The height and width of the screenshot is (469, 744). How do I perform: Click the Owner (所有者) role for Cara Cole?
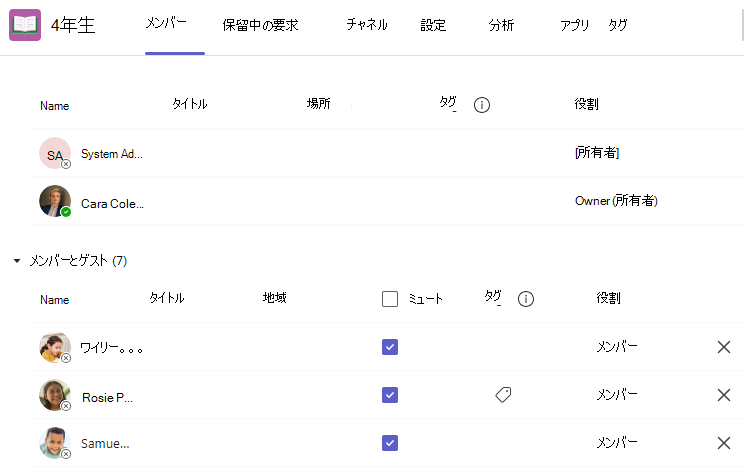616,201
